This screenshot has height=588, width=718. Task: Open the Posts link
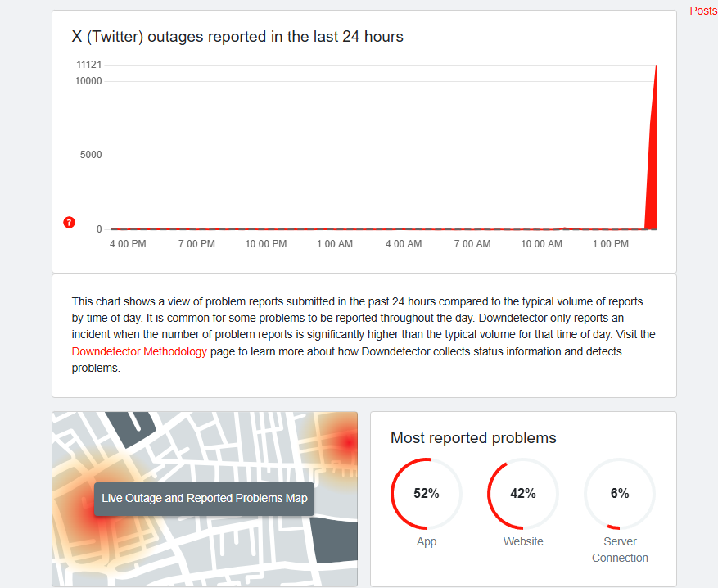tap(703, 11)
